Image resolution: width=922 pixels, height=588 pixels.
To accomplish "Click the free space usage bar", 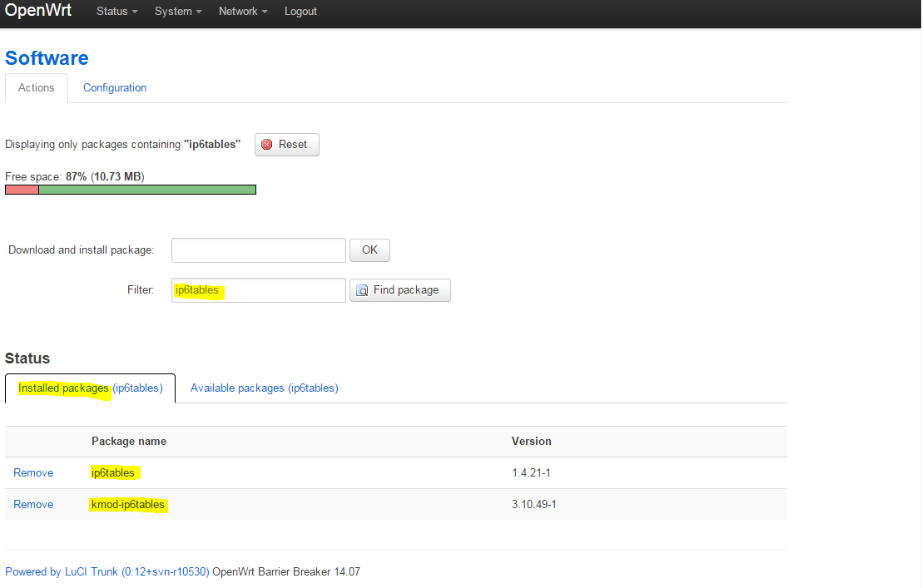I will pyautogui.click(x=131, y=190).
